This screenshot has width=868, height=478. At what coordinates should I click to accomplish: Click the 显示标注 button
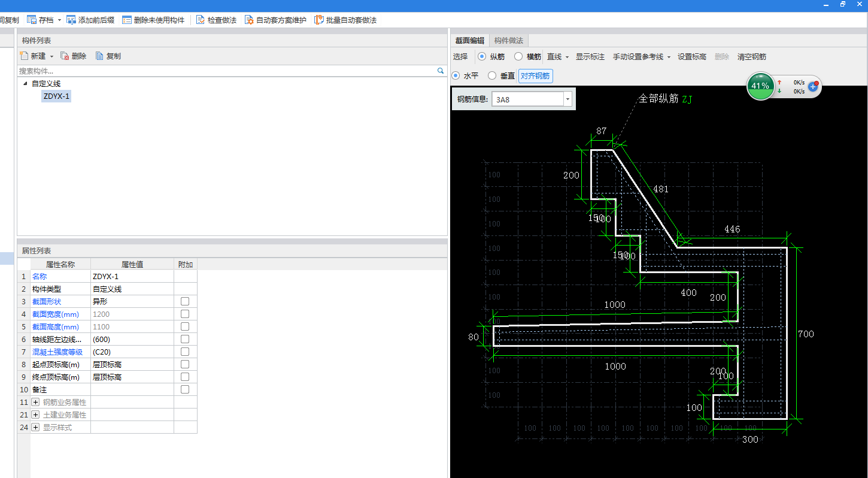(x=590, y=57)
